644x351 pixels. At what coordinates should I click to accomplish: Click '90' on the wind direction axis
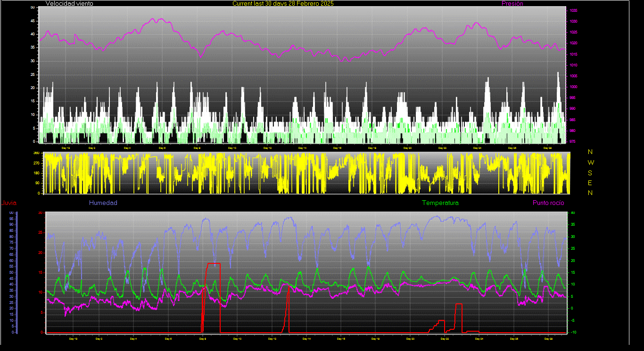click(37, 183)
